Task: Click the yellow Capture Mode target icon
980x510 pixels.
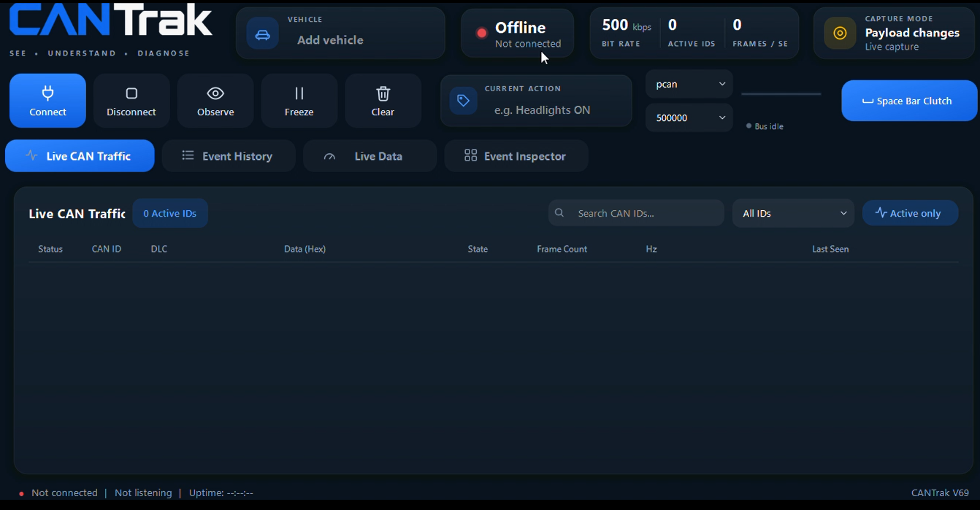Action: [840, 33]
